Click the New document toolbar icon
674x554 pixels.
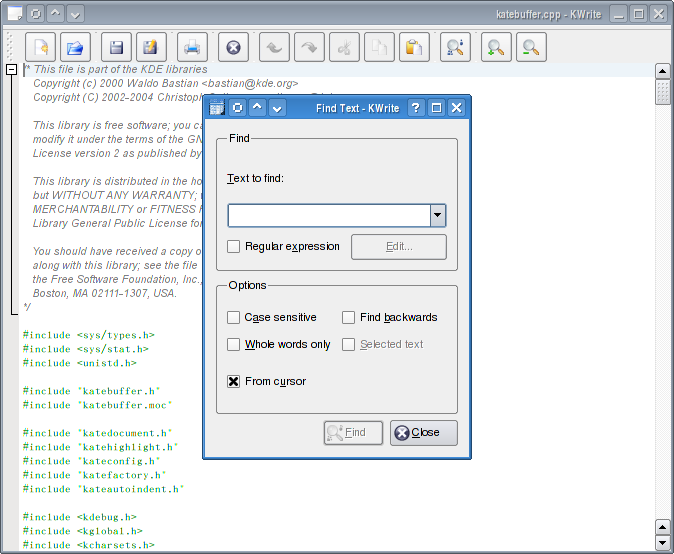coord(40,47)
